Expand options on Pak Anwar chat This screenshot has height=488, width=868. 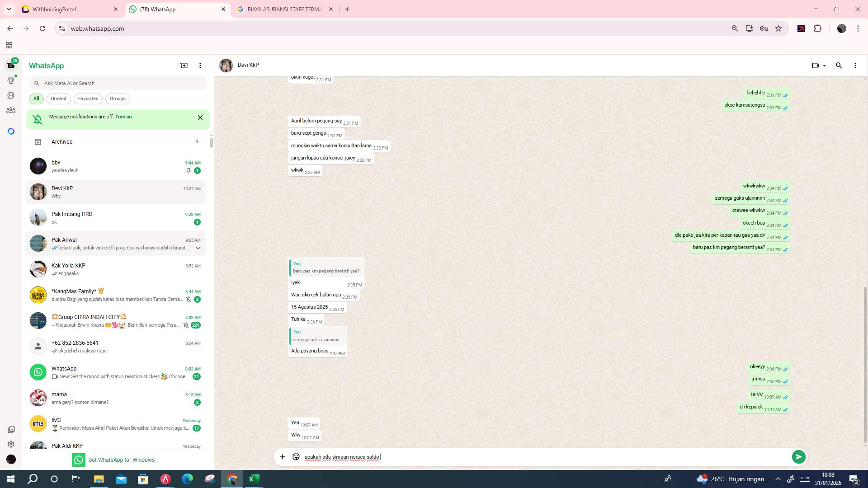pyautogui.click(x=198, y=248)
